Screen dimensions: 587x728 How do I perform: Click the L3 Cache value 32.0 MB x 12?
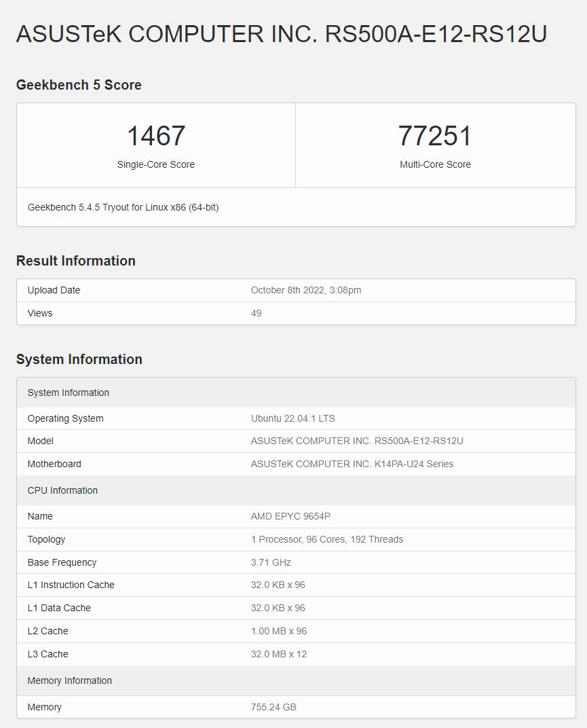(x=279, y=654)
